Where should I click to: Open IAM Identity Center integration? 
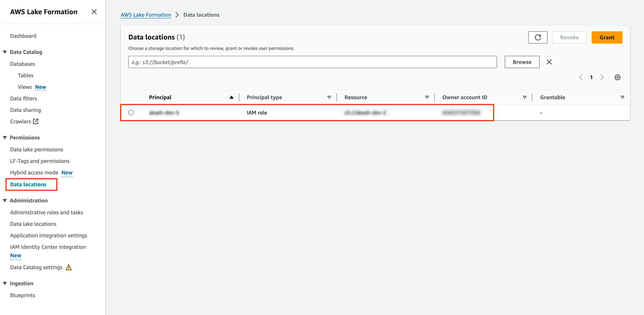pos(48,247)
